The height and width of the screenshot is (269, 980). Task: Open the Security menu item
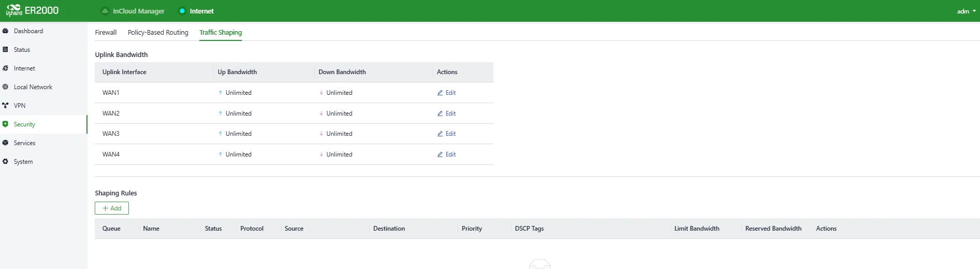pyautogui.click(x=43, y=124)
